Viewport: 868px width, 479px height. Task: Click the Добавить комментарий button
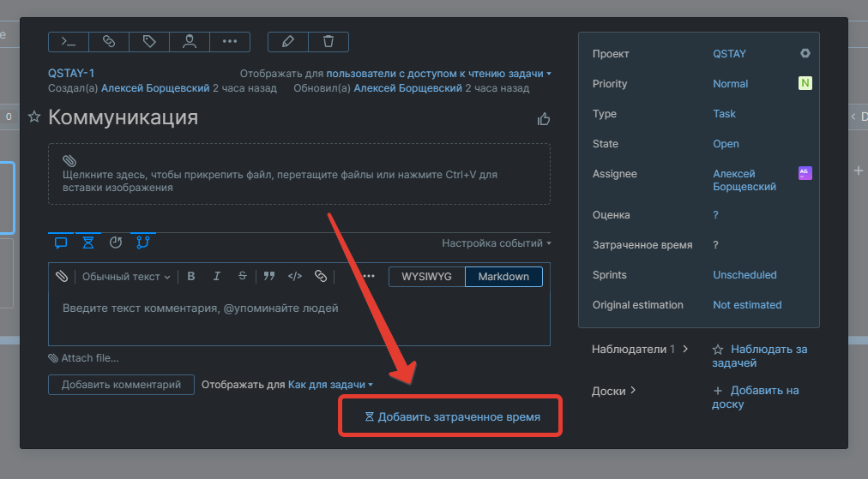(121, 385)
